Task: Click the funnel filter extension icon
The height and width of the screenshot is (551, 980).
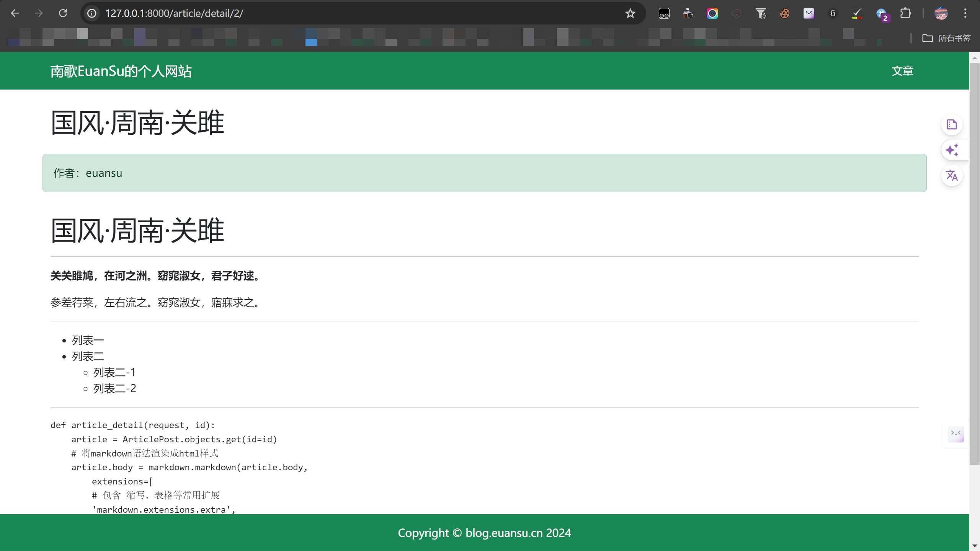Action: 761,14
